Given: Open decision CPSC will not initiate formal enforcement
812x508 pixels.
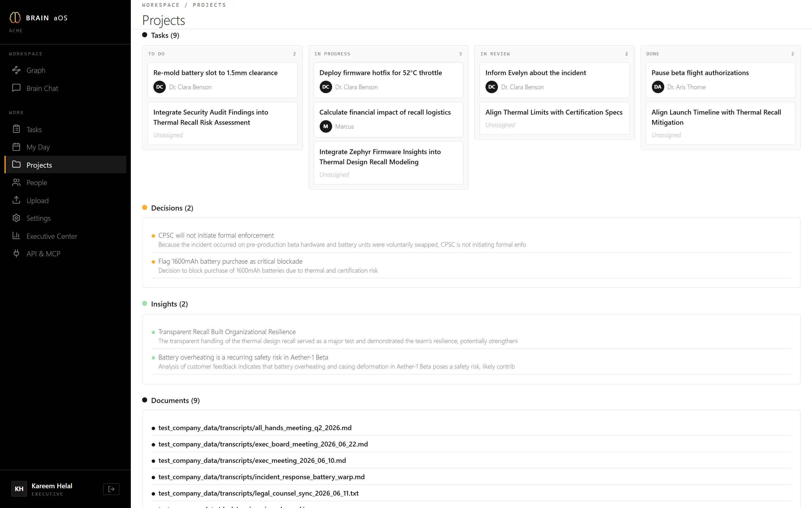Looking at the screenshot, I should 471,240.
